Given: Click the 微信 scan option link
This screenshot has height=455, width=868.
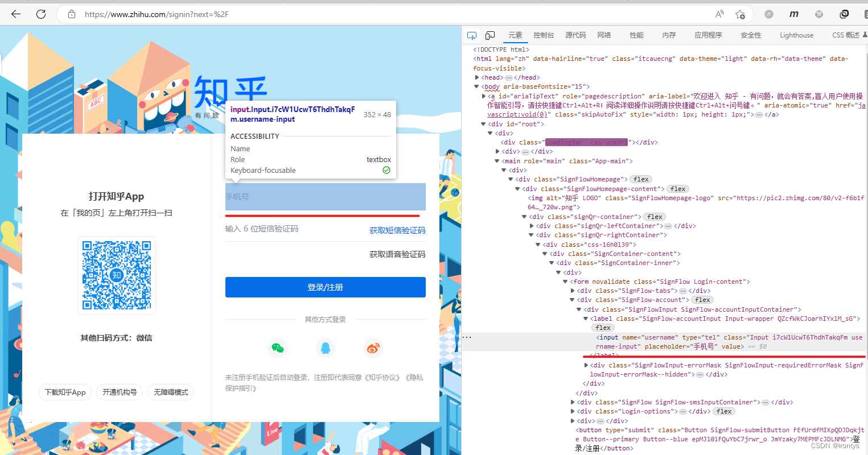Looking at the screenshot, I should (144, 338).
